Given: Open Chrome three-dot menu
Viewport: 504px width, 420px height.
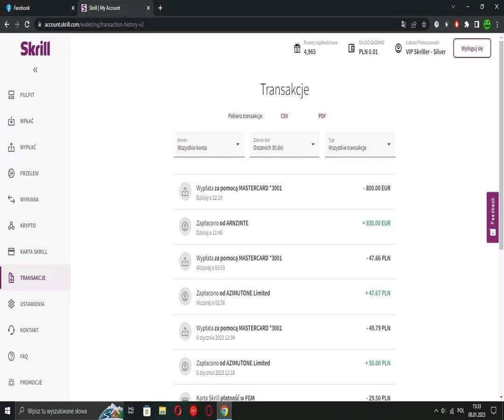Looking at the screenshot, I should point(497,25).
